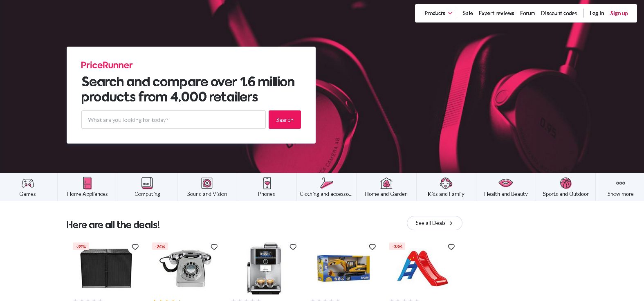Open the Discount codes page
The height and width of the screenshot is (301, 644).
[x=559, y=13]
